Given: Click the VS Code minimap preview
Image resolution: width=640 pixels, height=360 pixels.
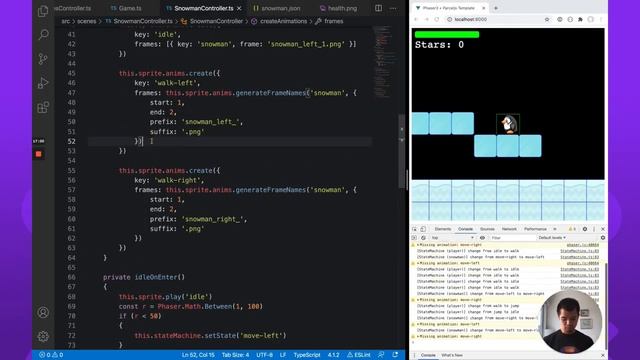Looking at the screenshot, I should pos(384,61).
